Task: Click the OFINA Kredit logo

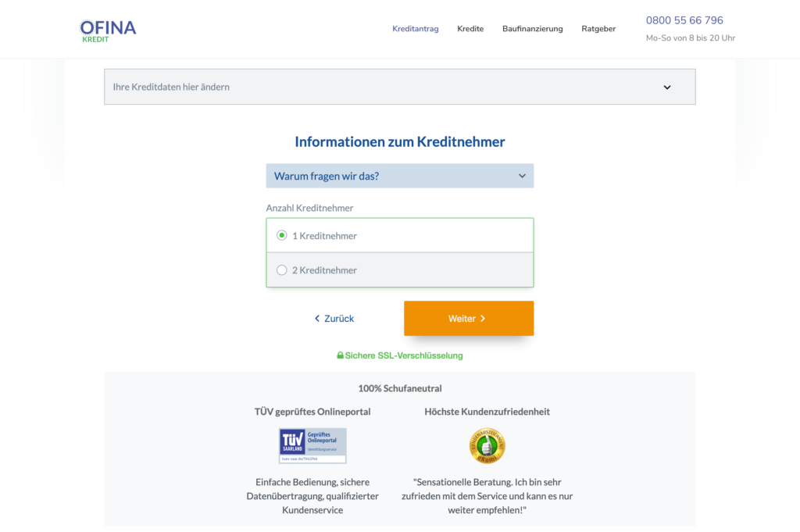Action: point(108,30)
